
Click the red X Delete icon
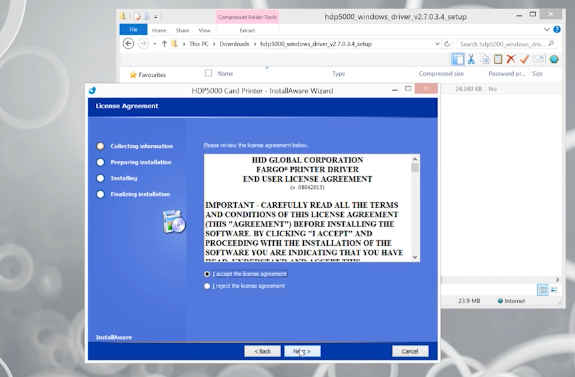tap(511, 59)
